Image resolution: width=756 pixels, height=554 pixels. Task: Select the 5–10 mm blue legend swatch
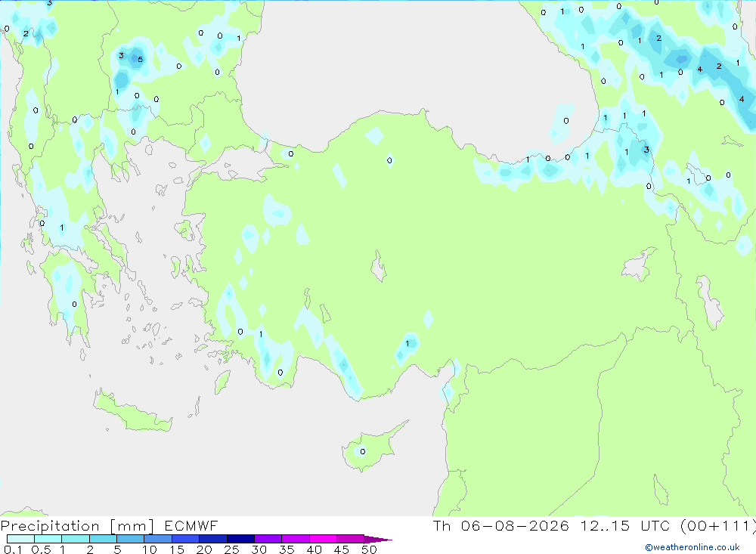pos(131,539)
